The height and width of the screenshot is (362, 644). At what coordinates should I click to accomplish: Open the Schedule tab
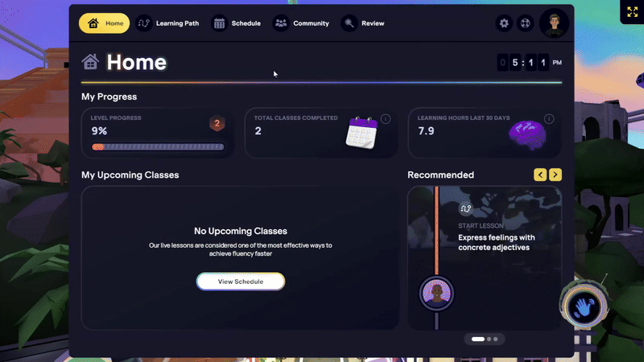click(237, 23)
